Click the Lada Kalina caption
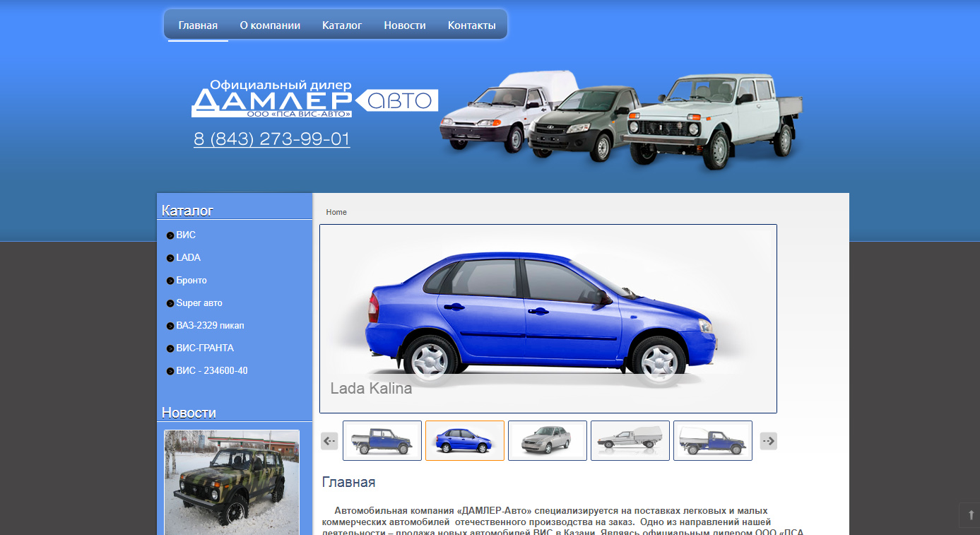 click(x=371, y=388)
